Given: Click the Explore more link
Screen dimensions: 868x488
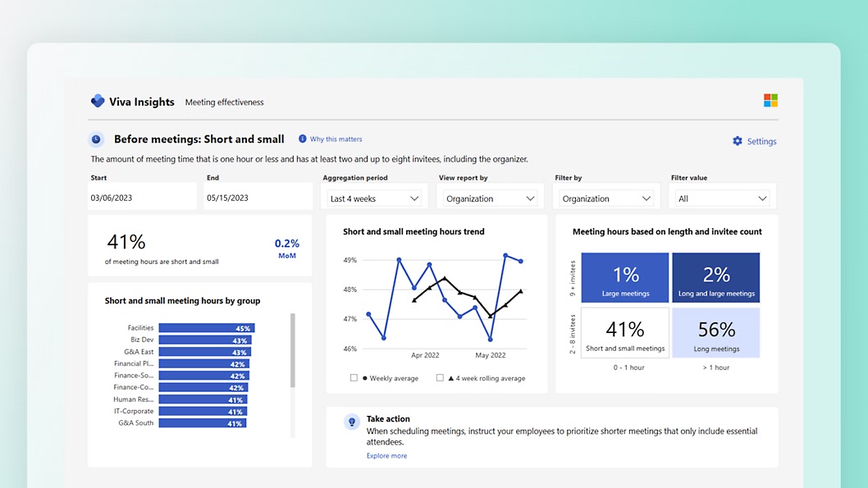Looking at the screenshot, I should click(386, 456).
